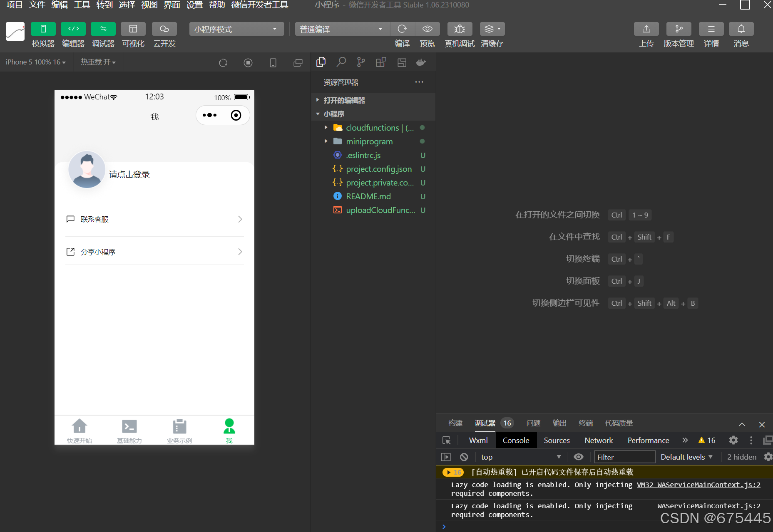Clear the console icon
Image resolution: width=773 pixels, height=532 pixels.
click(x=464, y=457)
